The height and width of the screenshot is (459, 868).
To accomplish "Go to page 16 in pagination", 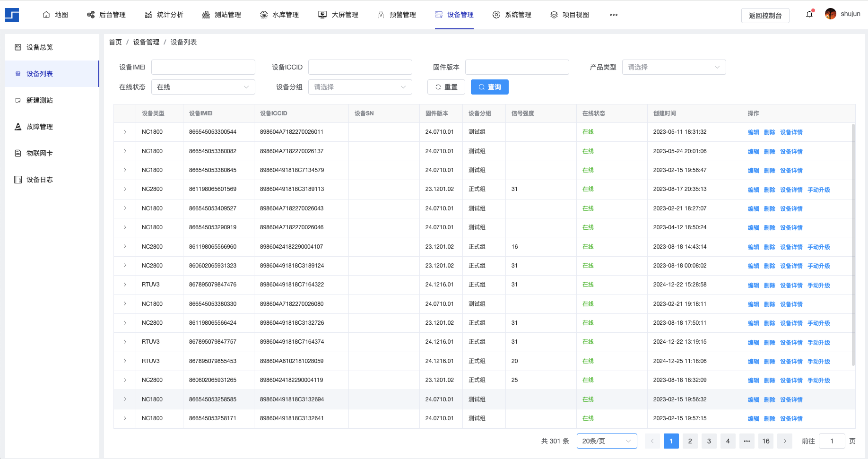I will 765,441.
